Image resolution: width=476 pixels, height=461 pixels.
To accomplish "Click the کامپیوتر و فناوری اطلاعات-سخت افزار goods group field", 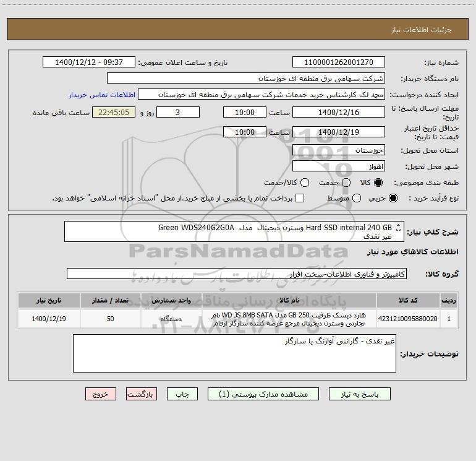I will pyautogui.click(x=237, y=274).
